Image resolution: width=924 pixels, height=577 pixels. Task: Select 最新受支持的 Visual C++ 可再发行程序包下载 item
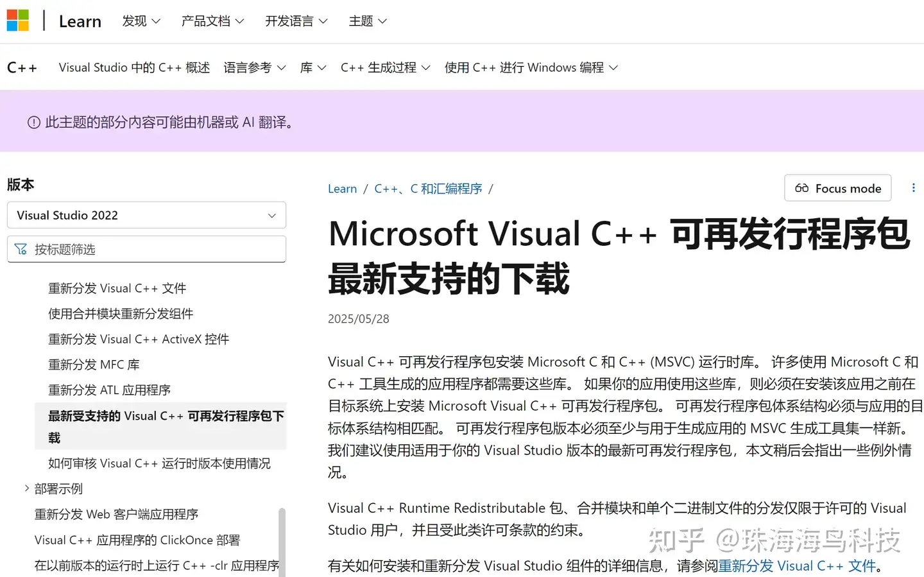point(160,426)
